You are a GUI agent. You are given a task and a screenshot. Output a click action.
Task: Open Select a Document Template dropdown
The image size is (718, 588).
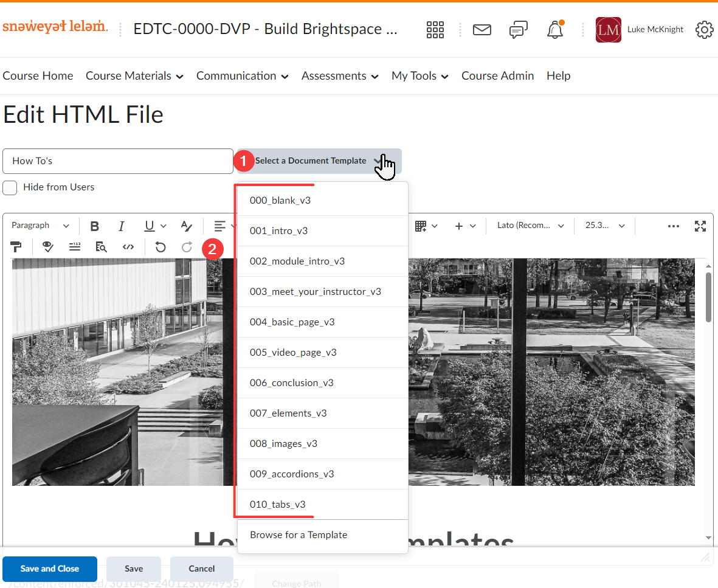click(319, 161)
